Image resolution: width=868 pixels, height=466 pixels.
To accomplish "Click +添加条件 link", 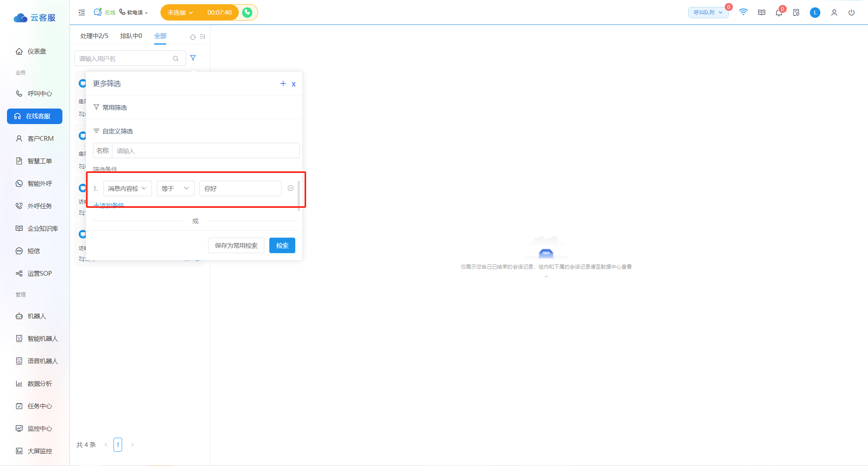I will point(109,205).
